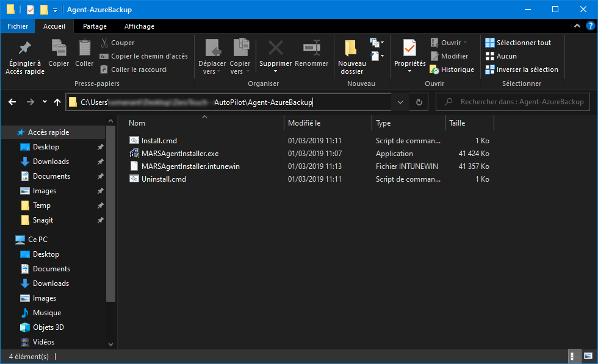
Task: Click the Copier ribbon icon
Action: pos(59,54)
